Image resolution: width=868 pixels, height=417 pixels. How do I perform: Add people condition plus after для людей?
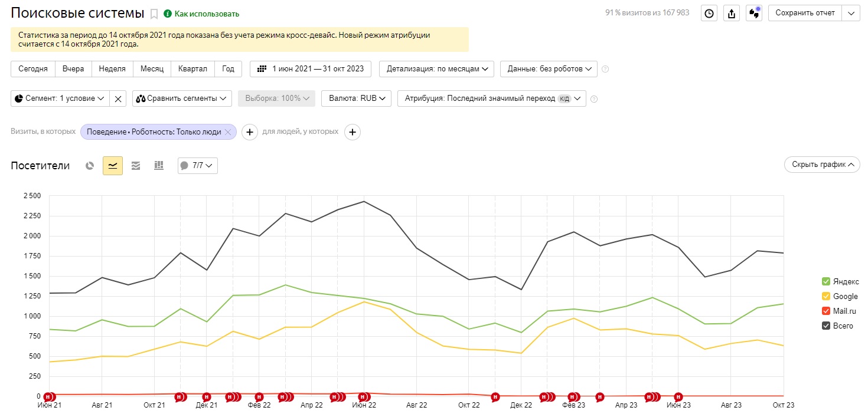click(x=353, y=132)
